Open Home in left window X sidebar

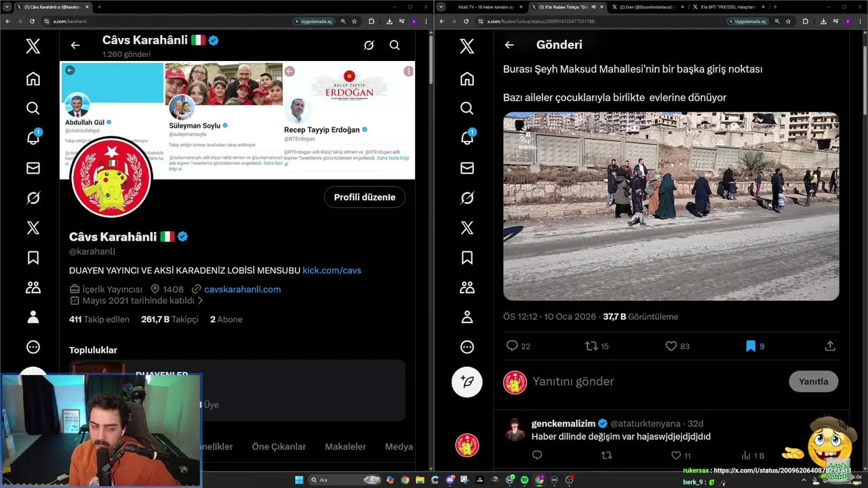tap(33, 79)
